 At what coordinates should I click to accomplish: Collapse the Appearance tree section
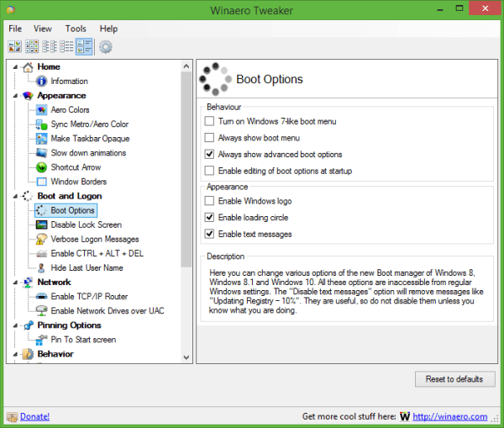13,96
